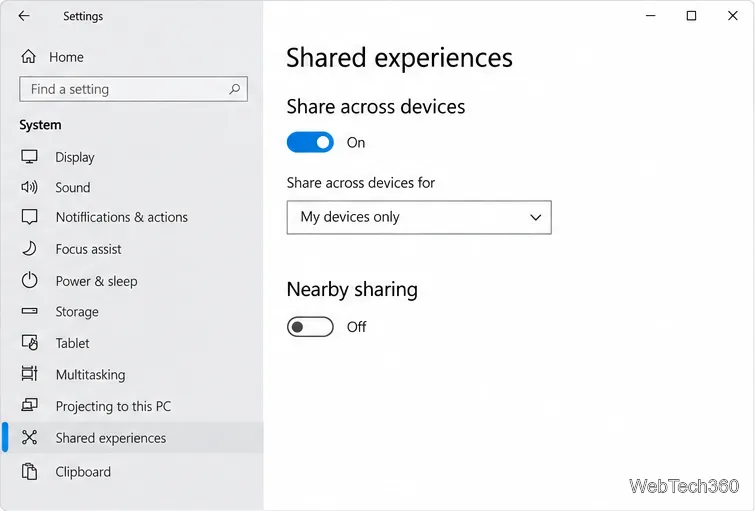
Task: Click the System section header
Action: (x=40, y=125)
